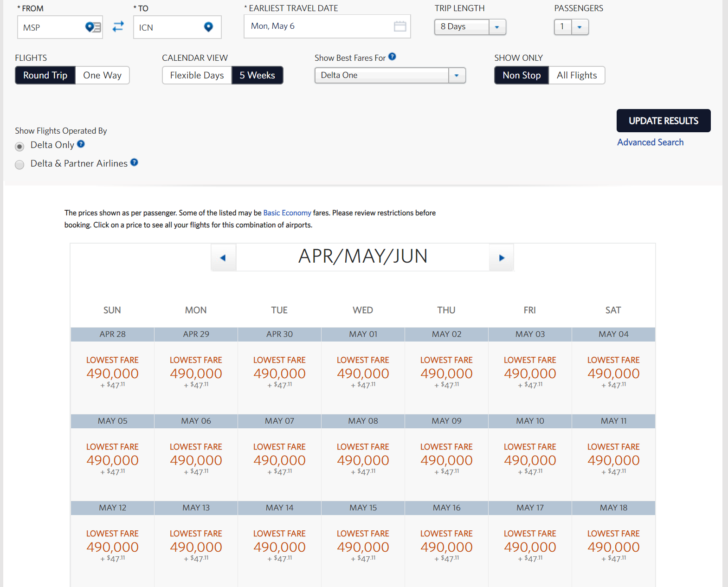Viewport: 728px width, 587px height.
Task: Switch to Flexible Days calendar view
Action: tap(197, 75)
